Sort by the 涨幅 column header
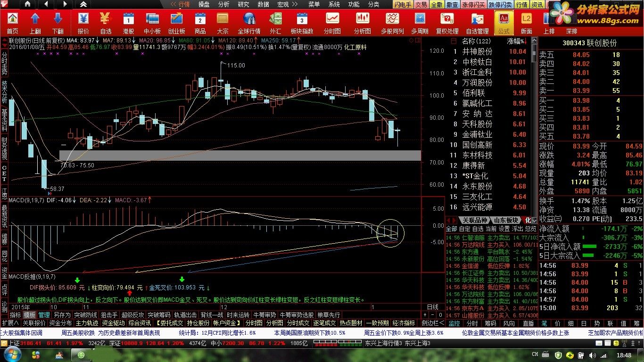 pyautogui.click(x=516, y=41)
